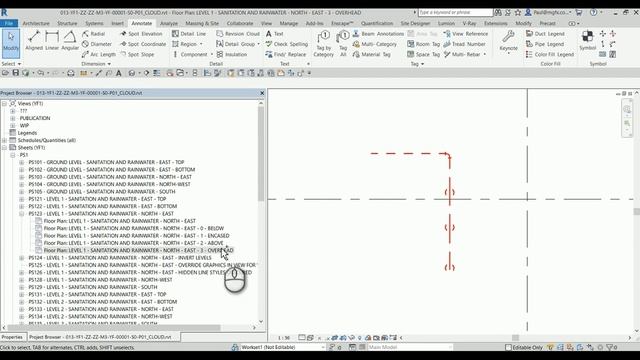The height and width of the screenshot is (360, 640).
Task: Click the Room Tag tool
Action: point(423,44)
